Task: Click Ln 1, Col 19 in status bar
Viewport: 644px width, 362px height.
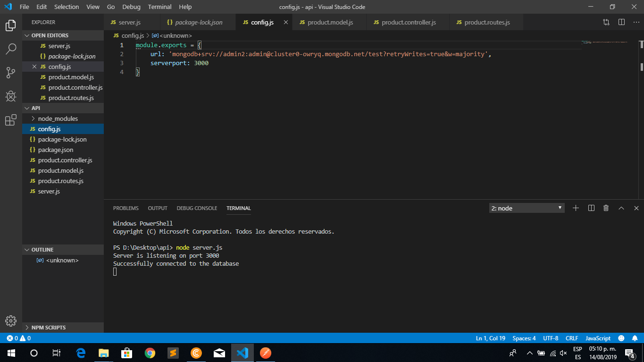Action: [x=491, y=338]
